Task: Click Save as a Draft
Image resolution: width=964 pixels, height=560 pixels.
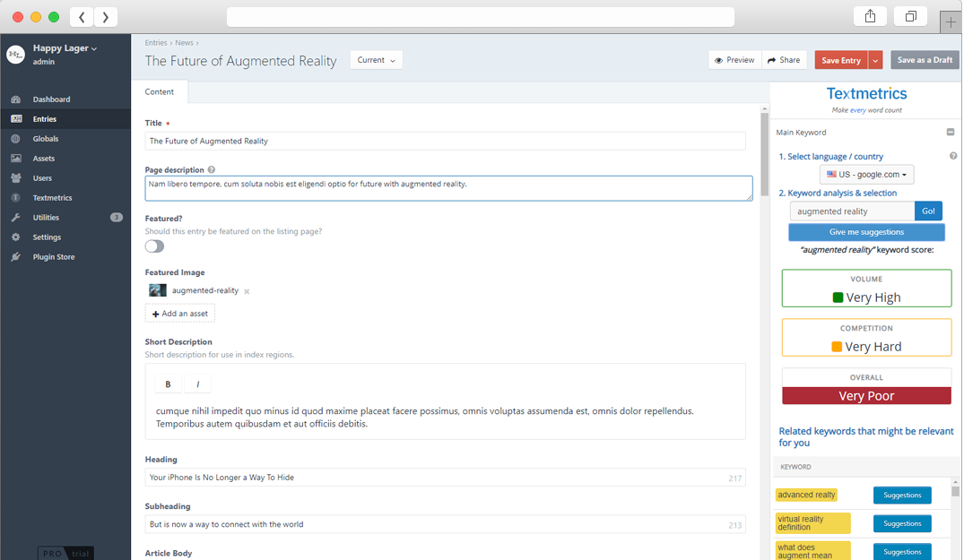Action: coord(925,60)
